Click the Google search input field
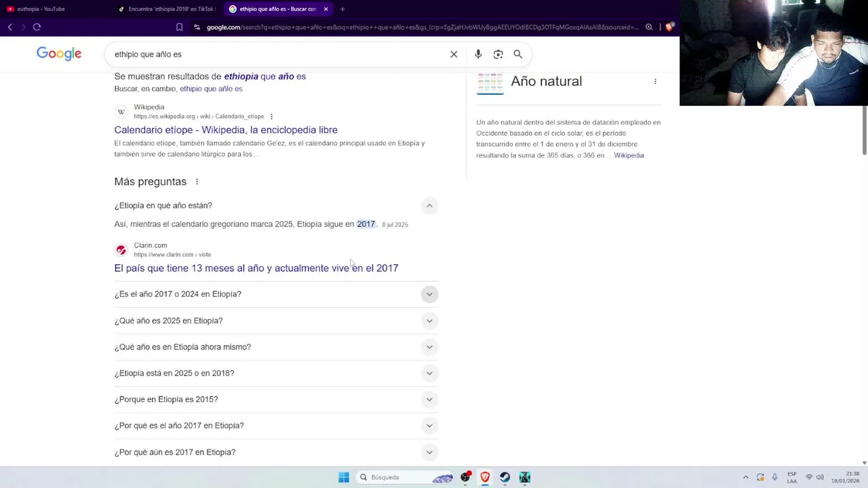 point(278,54)
